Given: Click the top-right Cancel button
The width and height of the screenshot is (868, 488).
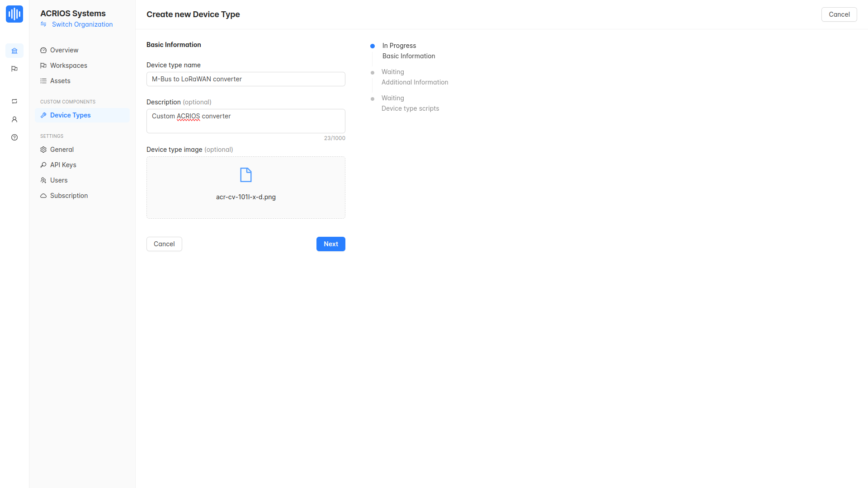Looking at the screenshot, I should 839,14.
